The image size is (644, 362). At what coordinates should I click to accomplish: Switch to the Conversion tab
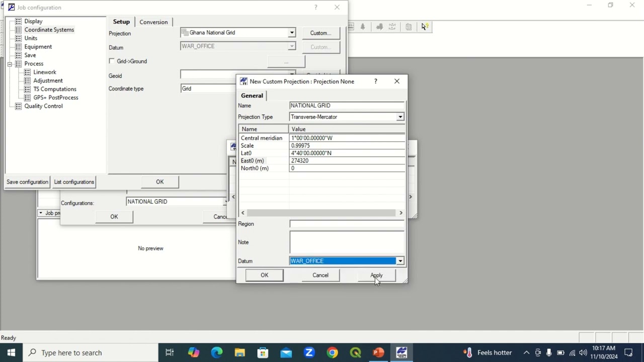[153, 22]
